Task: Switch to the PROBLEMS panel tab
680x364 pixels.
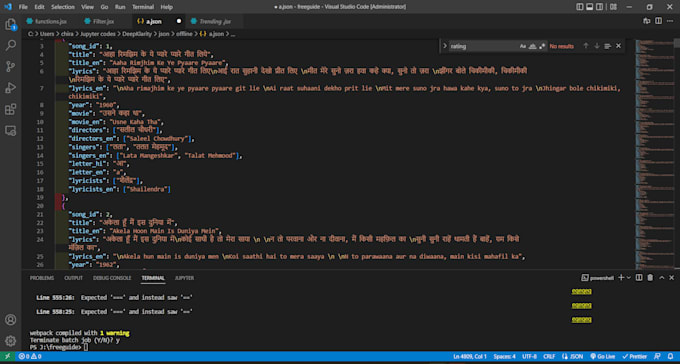Action: pos(42,278)
